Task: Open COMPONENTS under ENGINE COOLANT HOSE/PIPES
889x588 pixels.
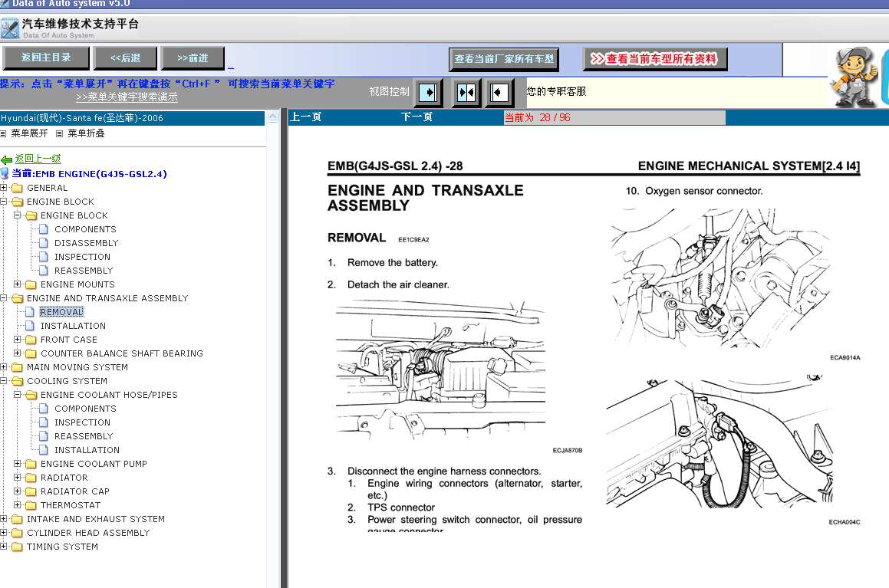Action: click(x=85, y=409)
